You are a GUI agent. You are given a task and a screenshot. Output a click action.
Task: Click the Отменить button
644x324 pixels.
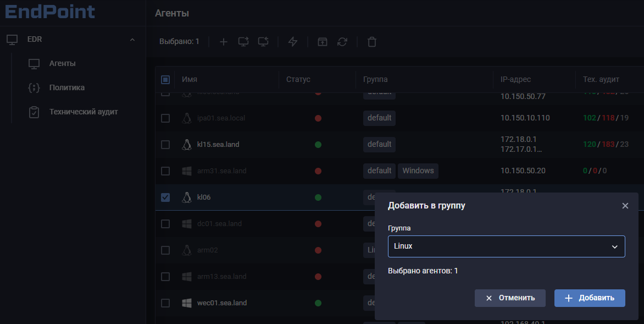[510, 298]
